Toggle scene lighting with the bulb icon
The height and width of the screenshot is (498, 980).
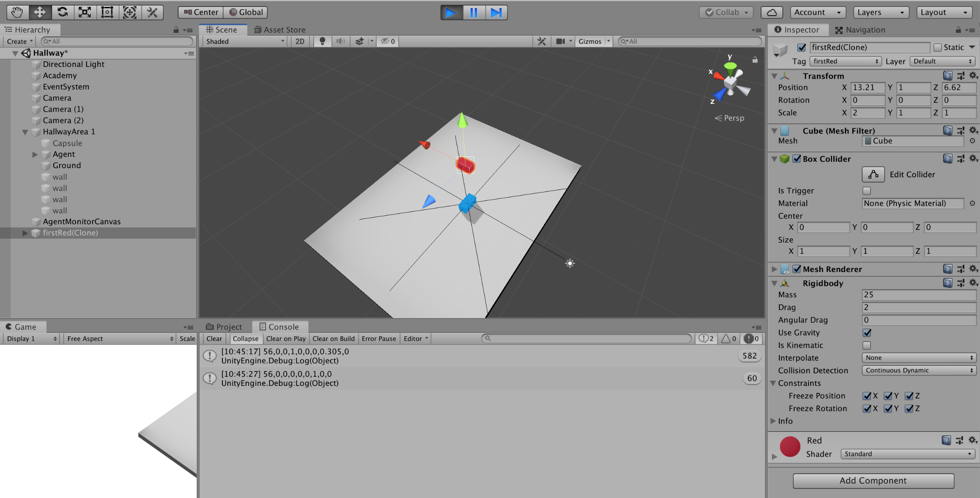click(x=322, y=41)
